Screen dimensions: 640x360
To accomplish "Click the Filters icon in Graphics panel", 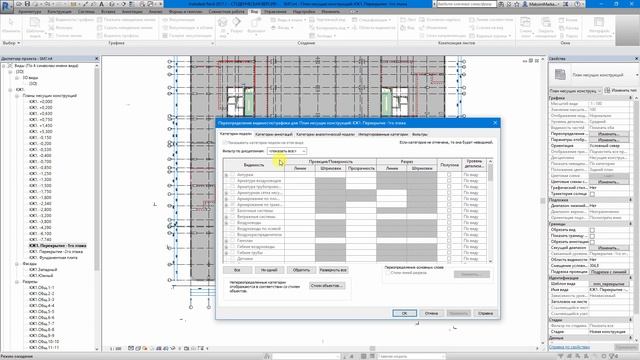I will 52,28.
